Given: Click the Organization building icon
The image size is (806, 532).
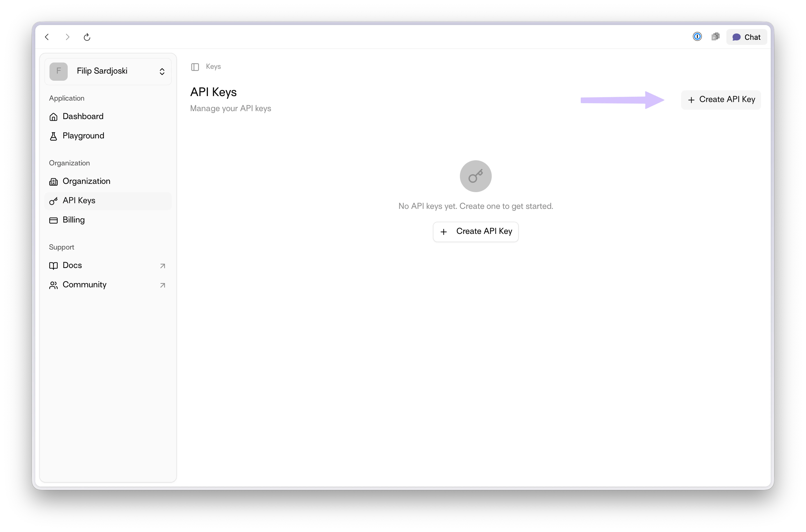Looking at the screenshot, I should (x=53, y=182).
